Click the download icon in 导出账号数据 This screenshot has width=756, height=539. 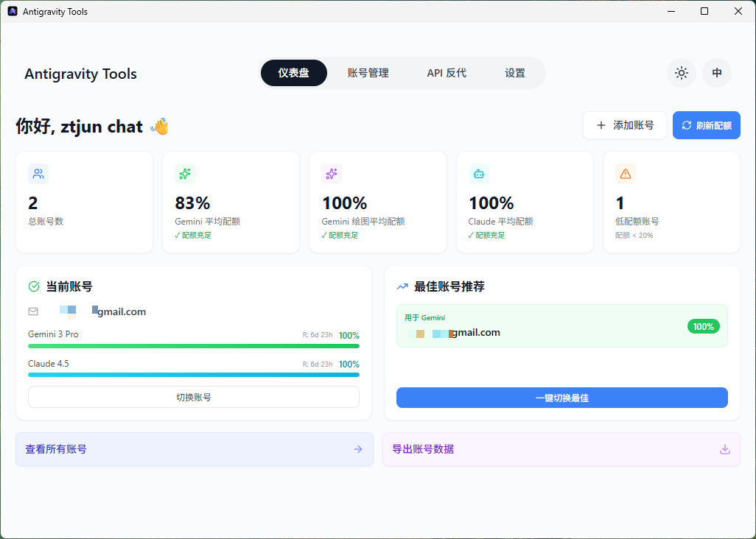(x=725, y=448)
